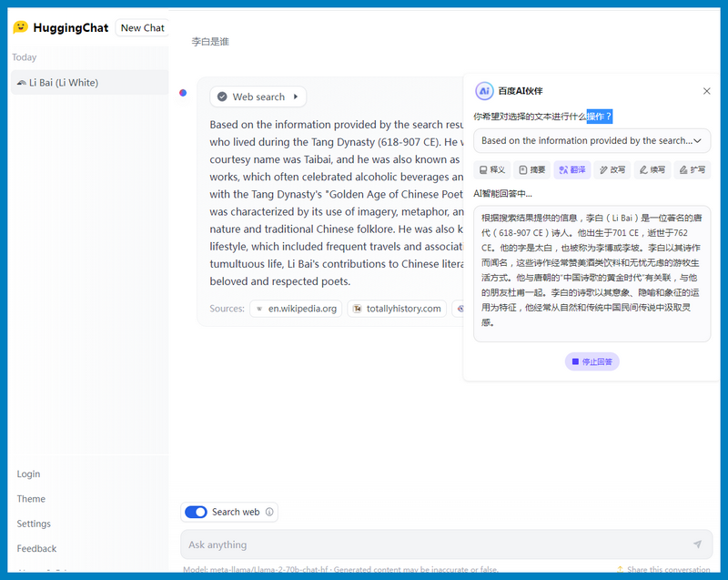Click the Baidu AI logo icon
728x580 pixels.
[x=484, y=91]
